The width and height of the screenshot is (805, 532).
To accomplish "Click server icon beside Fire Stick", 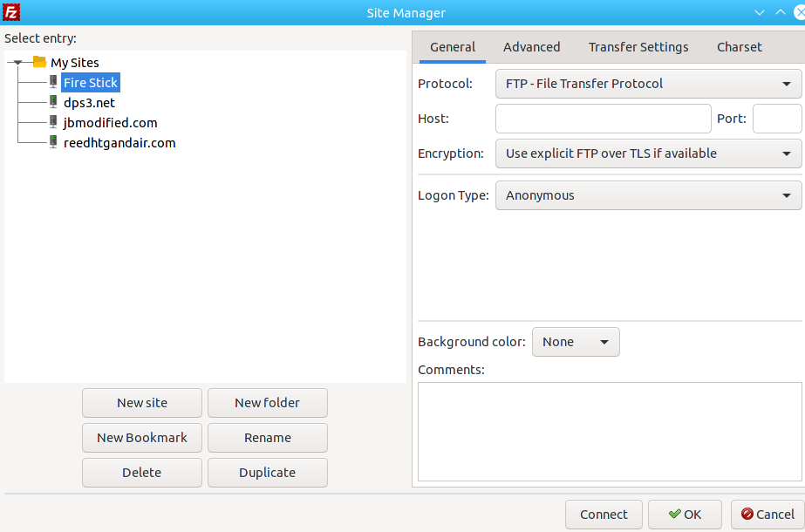I will click(53, 82).
